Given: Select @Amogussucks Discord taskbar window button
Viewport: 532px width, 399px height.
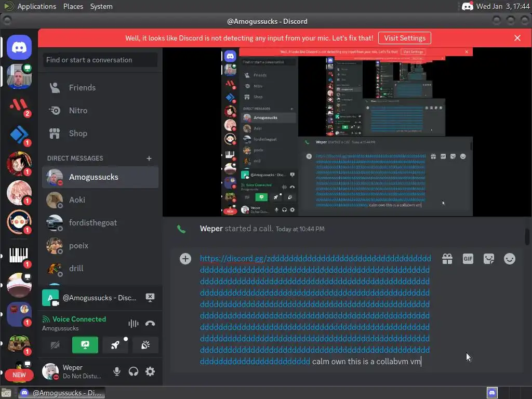Looking at the screenshot, I should click(x=61, y=393).
